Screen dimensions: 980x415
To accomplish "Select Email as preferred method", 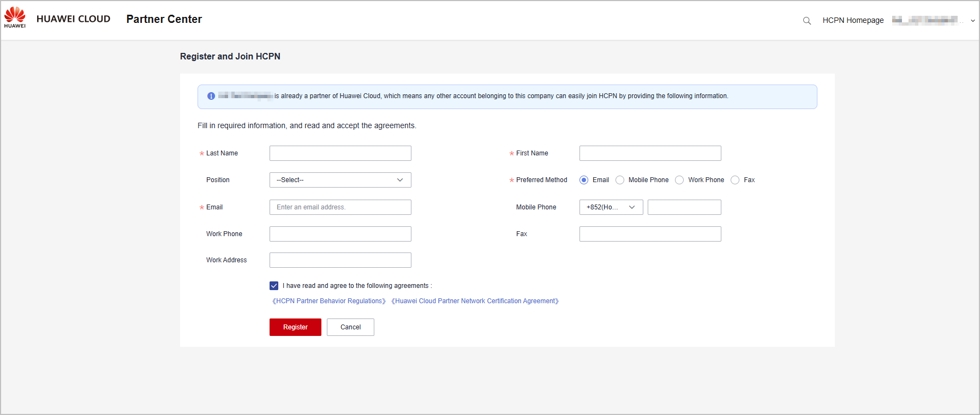I will tap(584, 180).
